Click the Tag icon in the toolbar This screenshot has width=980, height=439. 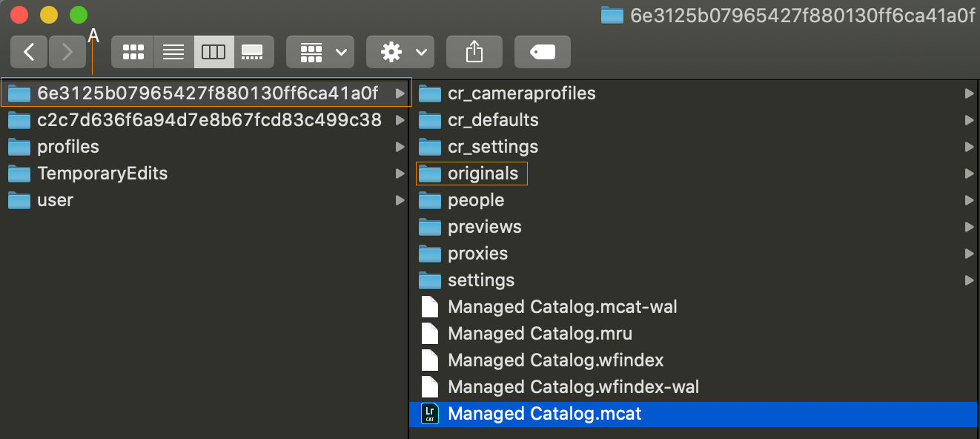click(x=542, y=51)
